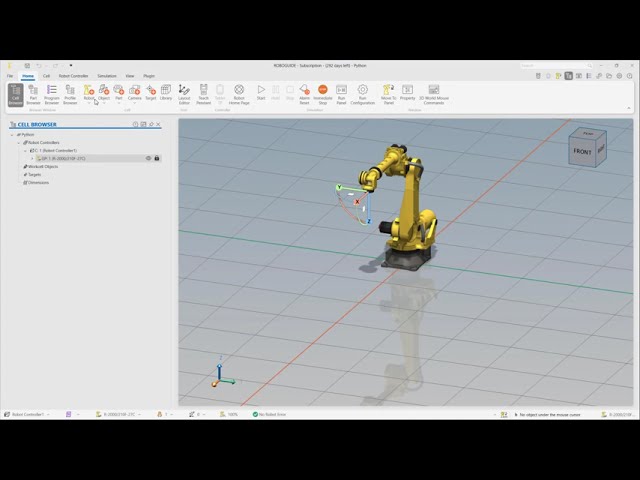Click the highlighted cell browser icon in top-right toolbar
This screenshot has height=480, width=640.
[x=569, y=76]
